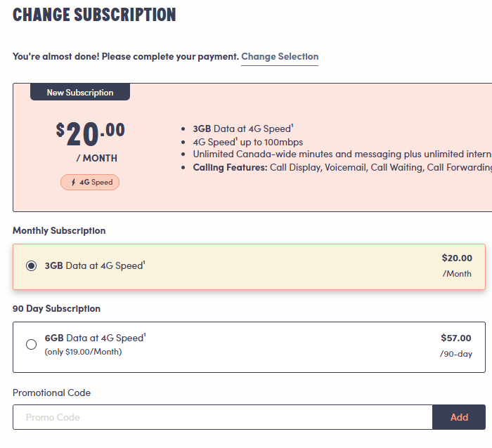492x448 pixels.
Task: Click the $57.00 price on the 90-day plan
Action: (x=455, y=338)
